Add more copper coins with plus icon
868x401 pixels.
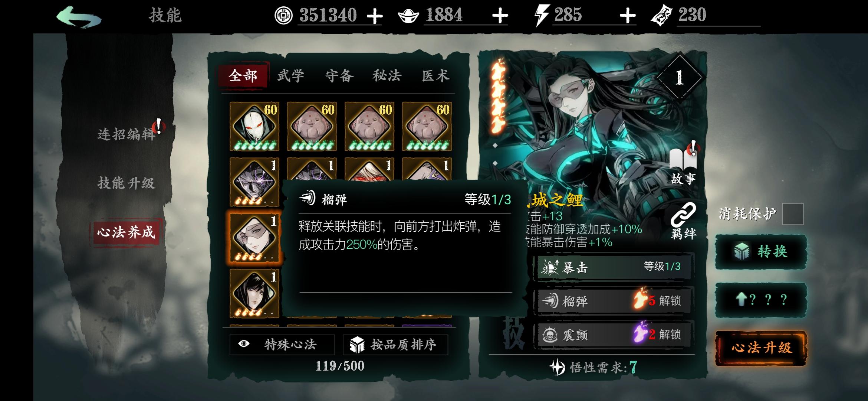[x=375, y=16]
